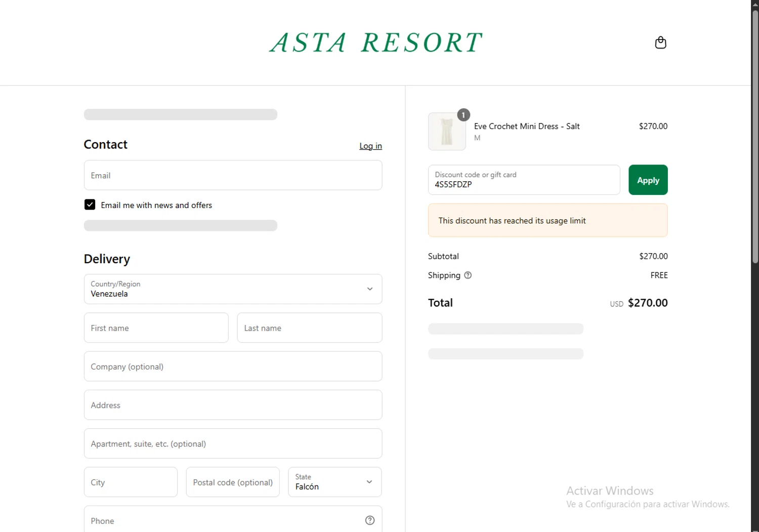
Task: Click the Subtotal label
Action: pos(443,256)
